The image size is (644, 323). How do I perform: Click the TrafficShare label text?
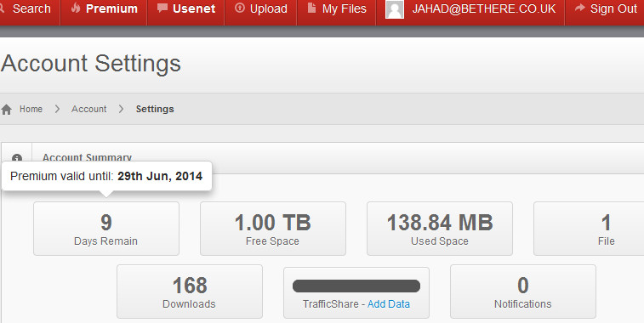pyautogui.click(x=331, y=304)
